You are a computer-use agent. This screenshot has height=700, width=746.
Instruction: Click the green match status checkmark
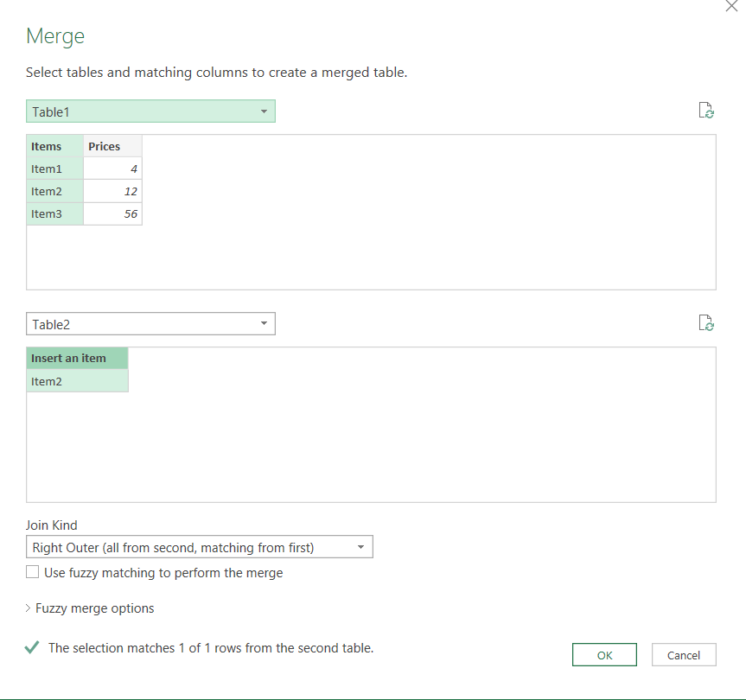click(33, 647)
